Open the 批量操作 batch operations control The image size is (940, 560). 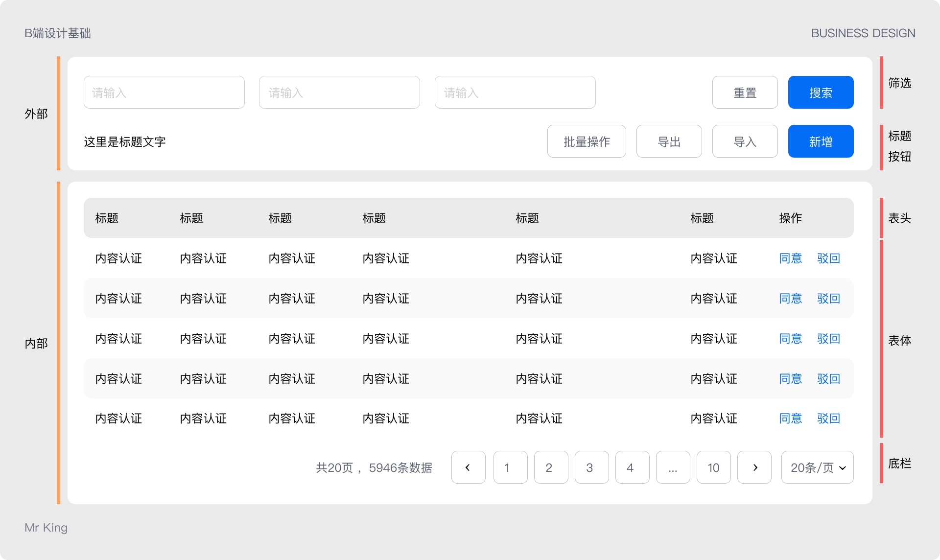(587, 141)
